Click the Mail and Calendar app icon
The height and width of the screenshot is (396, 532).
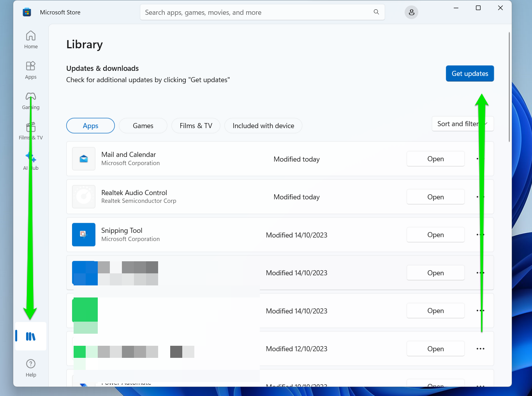[x=84, y=159]
